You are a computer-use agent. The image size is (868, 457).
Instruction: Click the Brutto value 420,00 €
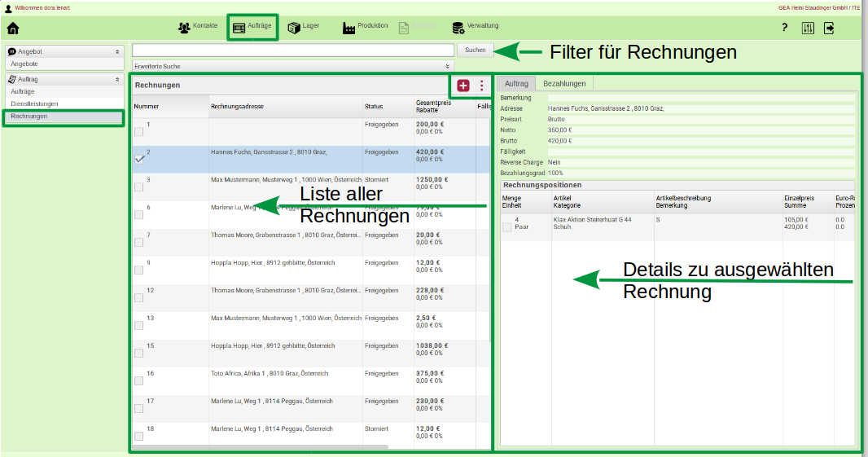click(x=559, y=141)
